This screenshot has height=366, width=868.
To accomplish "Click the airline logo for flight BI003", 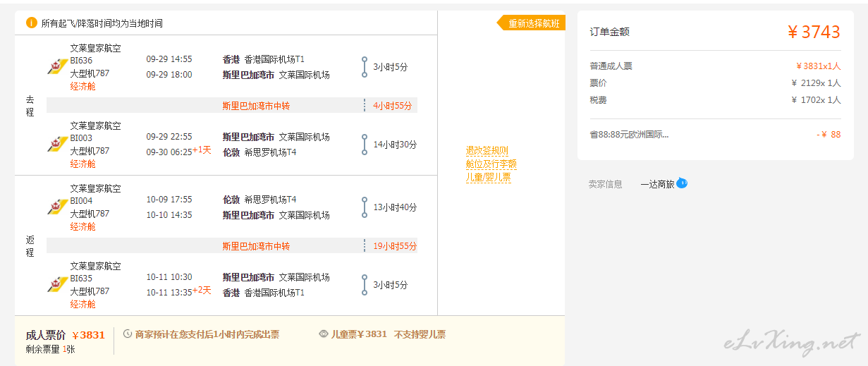I will point(56,145).
